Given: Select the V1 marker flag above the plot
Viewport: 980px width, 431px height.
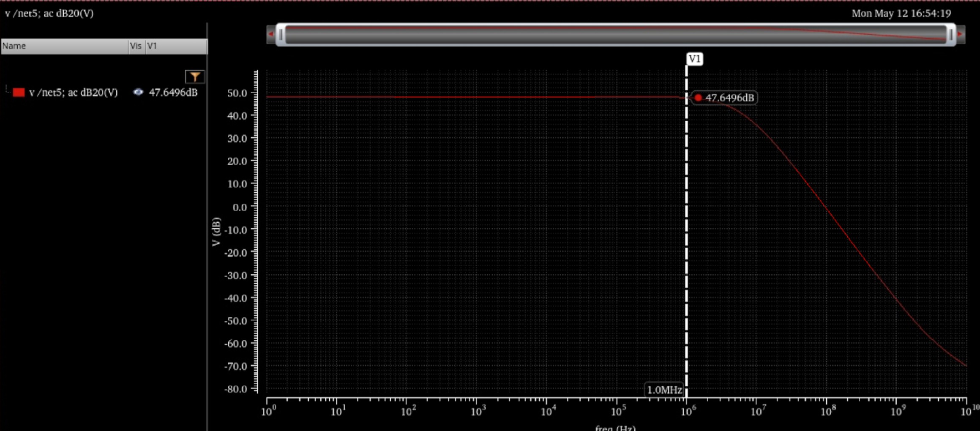Looking at the screenshot, I should click(694, 59).
